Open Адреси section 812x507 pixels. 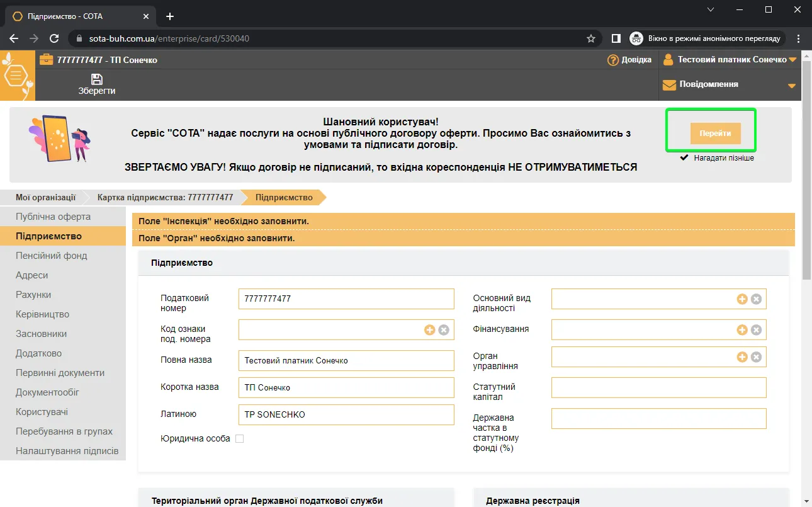pyautogui.click(x=63, y=275)
